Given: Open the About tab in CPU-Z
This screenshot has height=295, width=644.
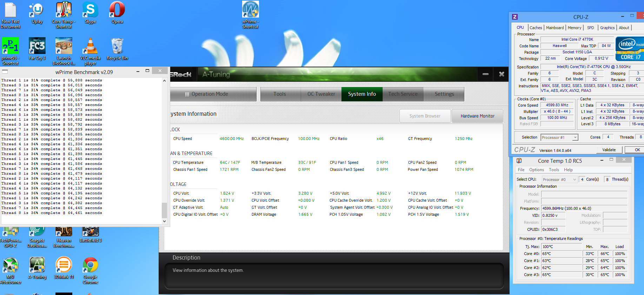Looking at the screenshot, I should (624, 28).
